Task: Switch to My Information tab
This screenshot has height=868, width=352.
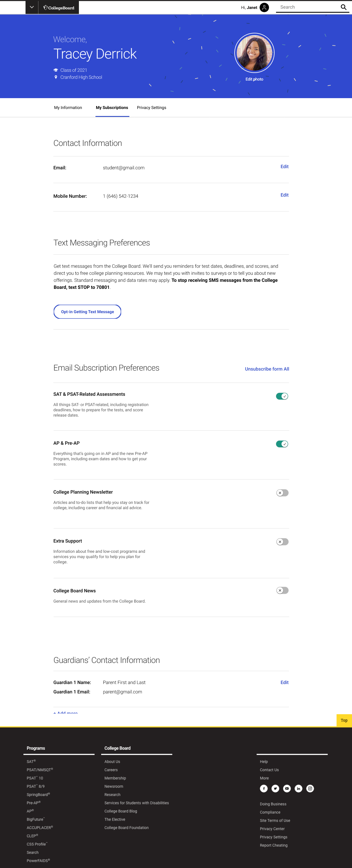Action: click(x=68, y=108)
